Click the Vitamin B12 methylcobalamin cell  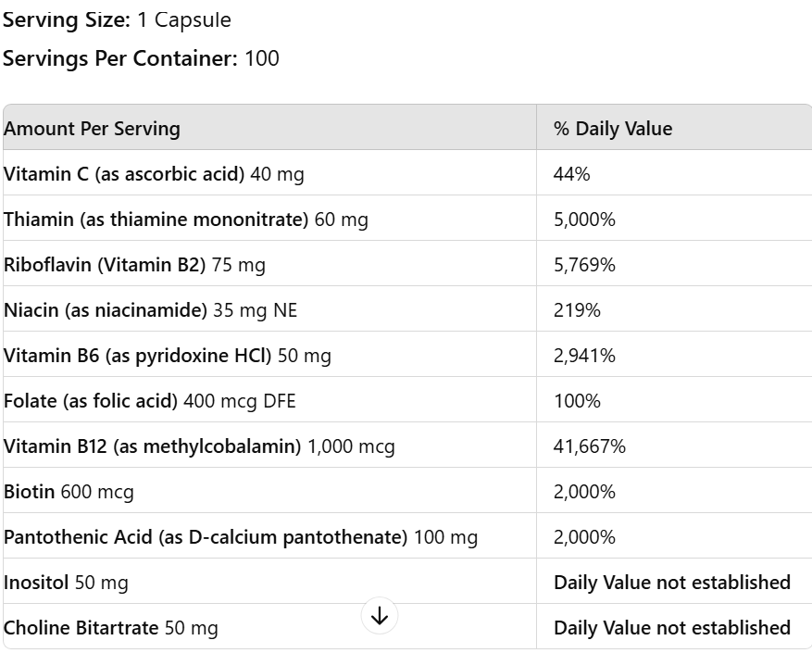199,446
